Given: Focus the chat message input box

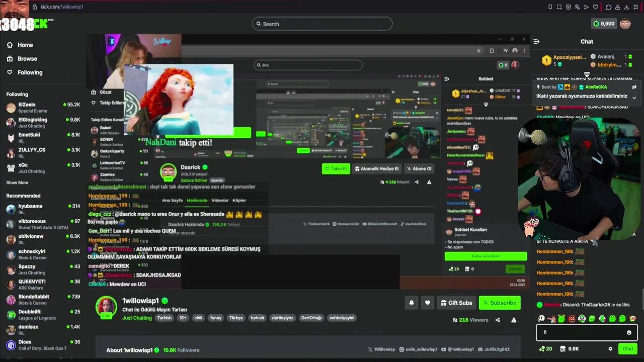Looking at the screenshot, I should pyautogui.click(x=587, y=332).
